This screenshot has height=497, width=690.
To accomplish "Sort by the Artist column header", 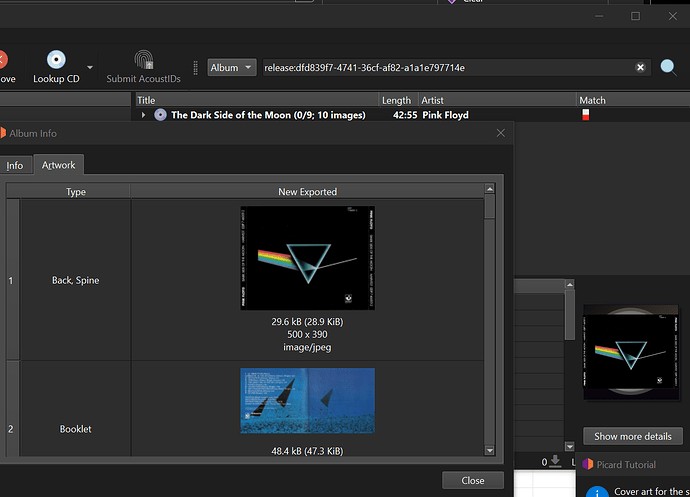I will pos(497,100).
